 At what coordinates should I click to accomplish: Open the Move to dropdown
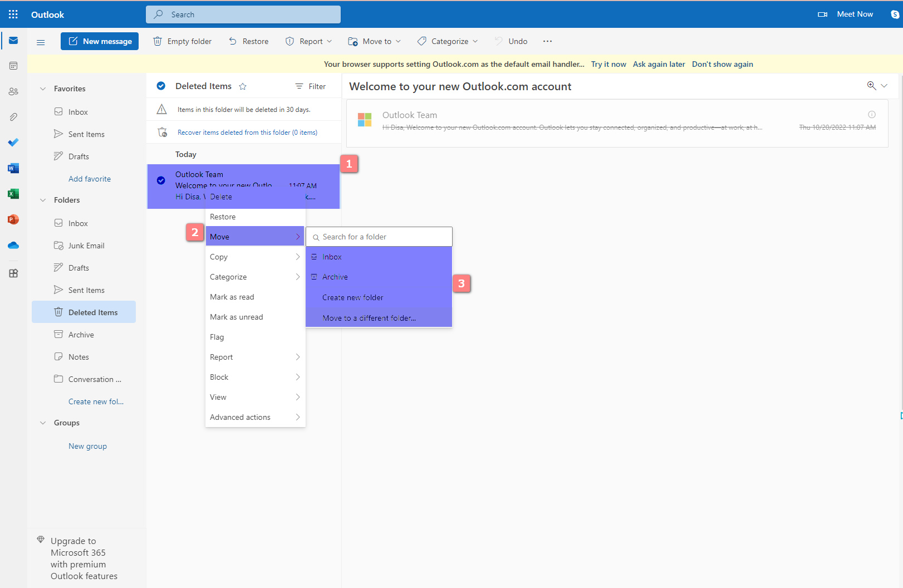pos(375,41)
